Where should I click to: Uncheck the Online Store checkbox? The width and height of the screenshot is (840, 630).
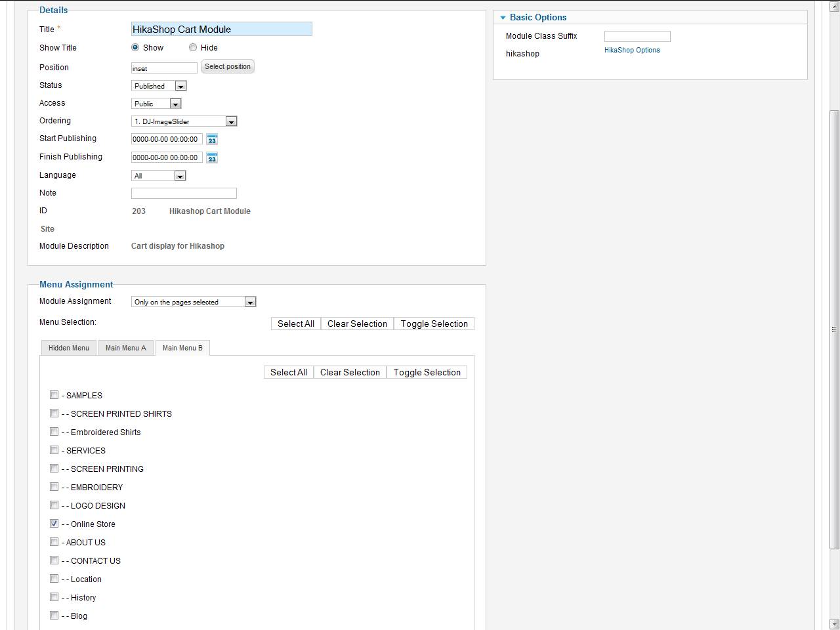(x=54, y=524)
